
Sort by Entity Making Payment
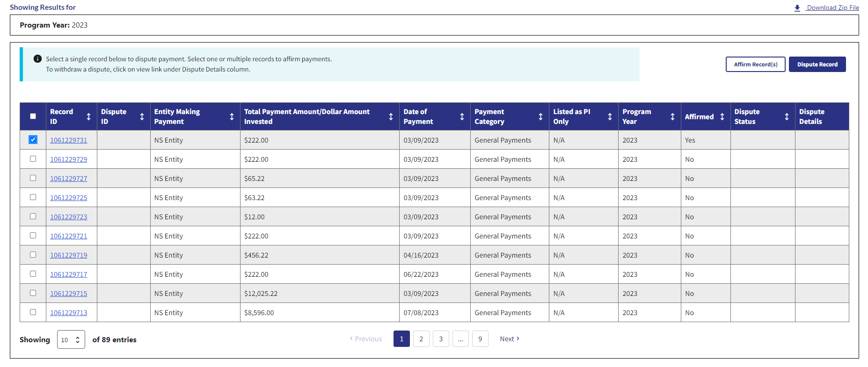(x=232, y=116)
